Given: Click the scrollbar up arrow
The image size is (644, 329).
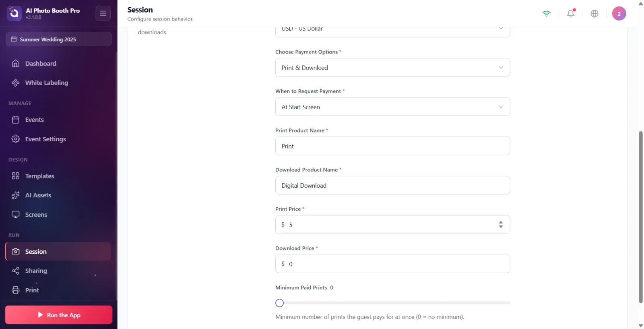Looking at the screenshot, I should pos(641,3).
